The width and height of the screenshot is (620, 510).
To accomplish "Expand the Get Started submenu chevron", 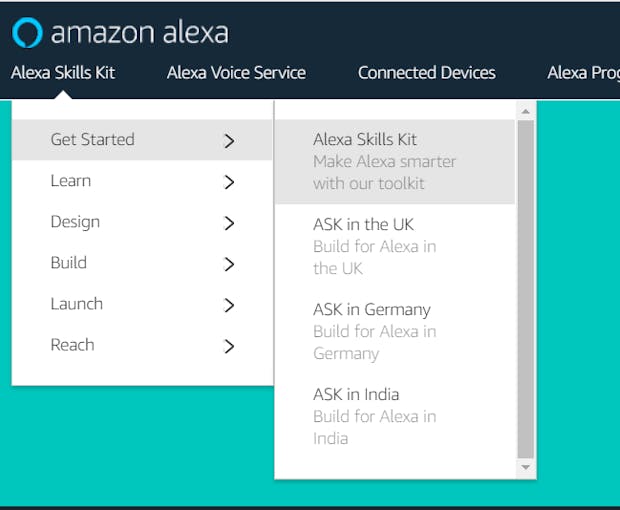I will (229, 141).
